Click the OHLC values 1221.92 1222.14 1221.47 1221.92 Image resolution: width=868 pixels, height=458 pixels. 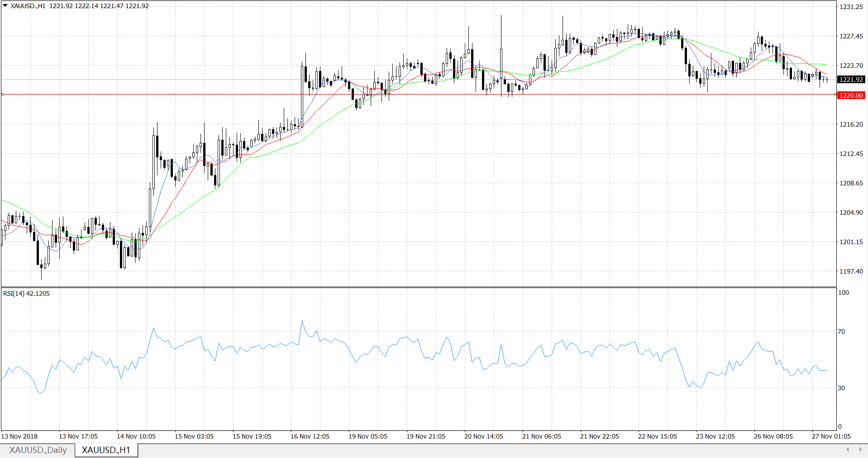coord(99,6)
